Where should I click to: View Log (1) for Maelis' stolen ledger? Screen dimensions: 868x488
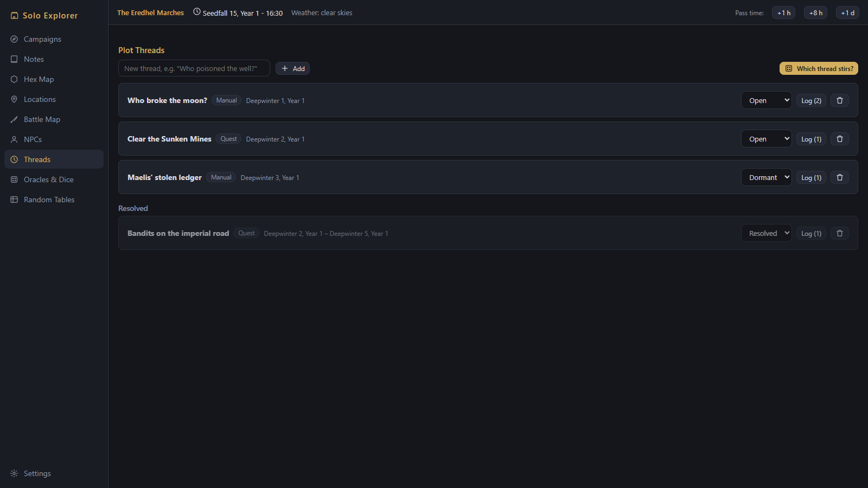[x=811, y=177]
